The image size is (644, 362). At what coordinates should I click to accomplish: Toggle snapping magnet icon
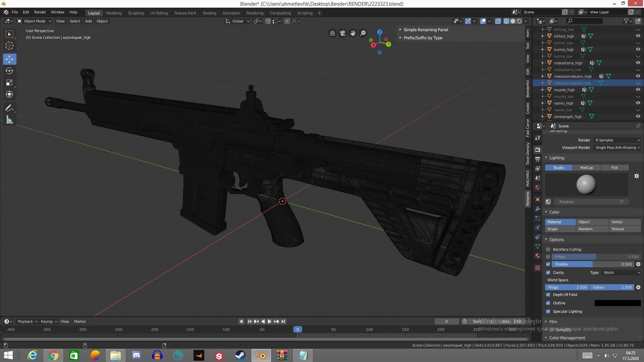(x=268, y=21)
